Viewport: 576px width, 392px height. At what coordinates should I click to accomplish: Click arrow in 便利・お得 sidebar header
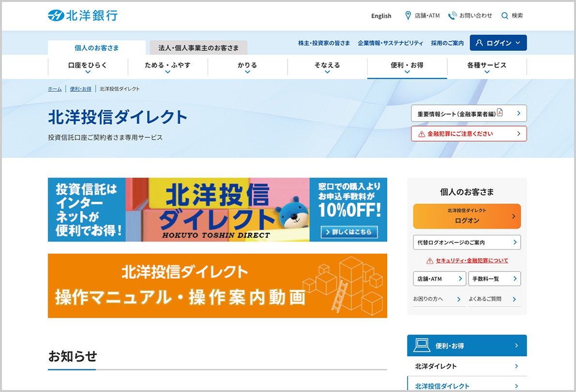pos(516,346)
